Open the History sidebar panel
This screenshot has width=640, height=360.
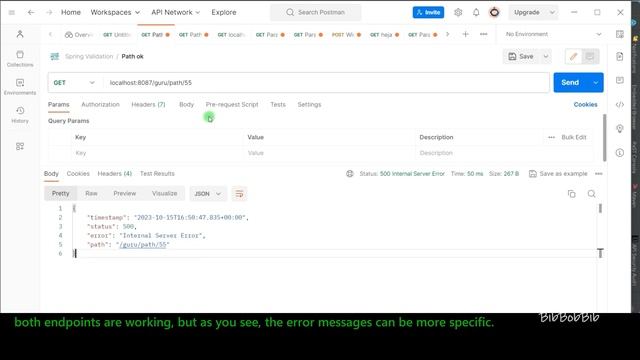click(x=20, y=115)
